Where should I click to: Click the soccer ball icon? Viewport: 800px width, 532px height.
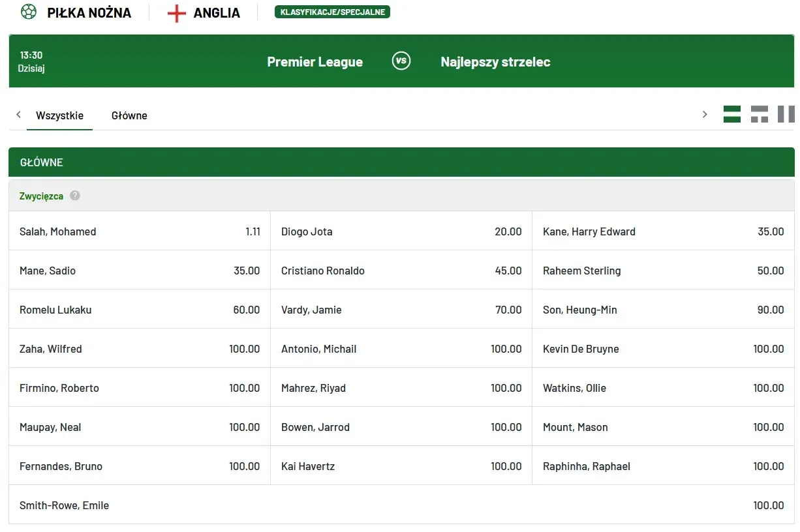(29, 12)
